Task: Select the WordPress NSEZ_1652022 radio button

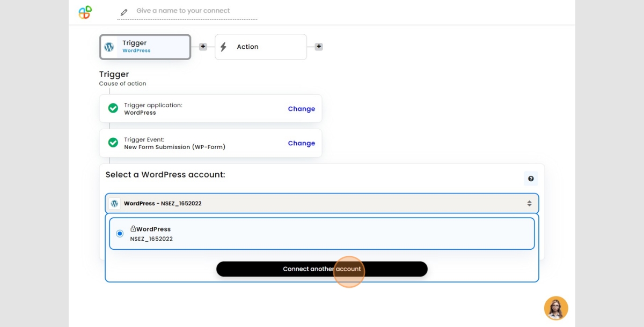Action: (x=120, y=234)
